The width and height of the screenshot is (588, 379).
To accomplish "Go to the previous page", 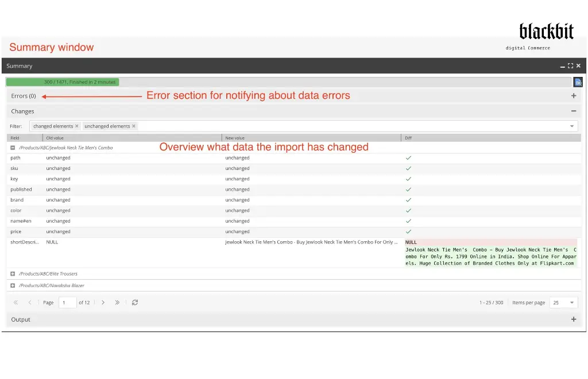I will [x=30, y=303].
